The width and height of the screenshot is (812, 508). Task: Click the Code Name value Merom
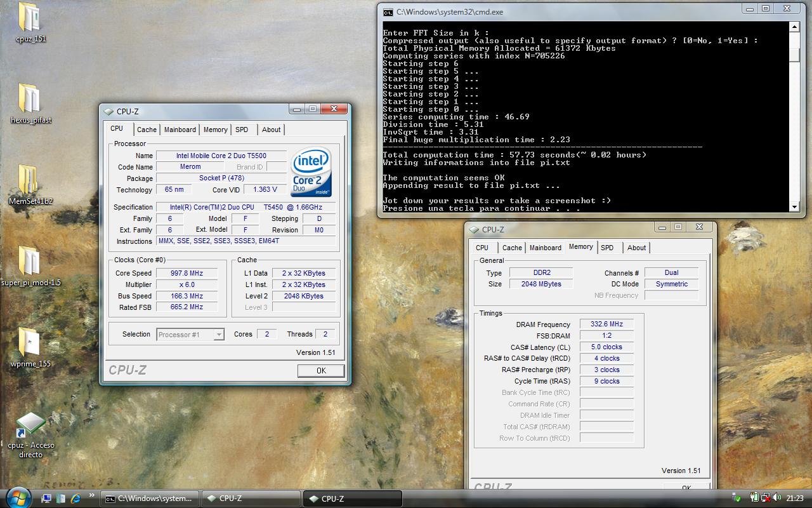(x=190, y=167)
